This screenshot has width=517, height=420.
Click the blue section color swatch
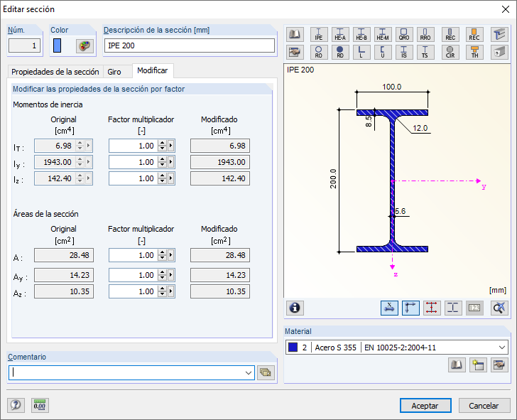tap(57, 45)
